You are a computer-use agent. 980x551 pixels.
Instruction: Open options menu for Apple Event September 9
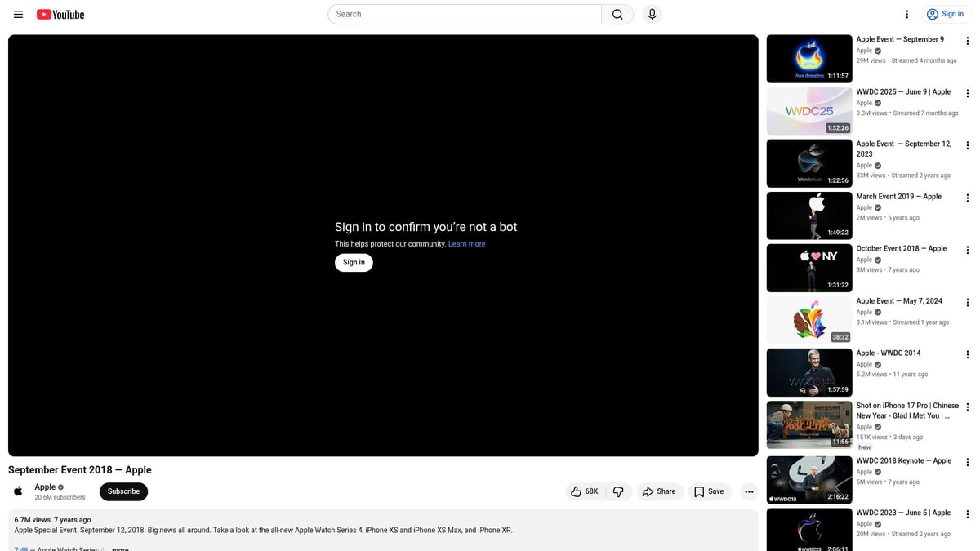968,41
